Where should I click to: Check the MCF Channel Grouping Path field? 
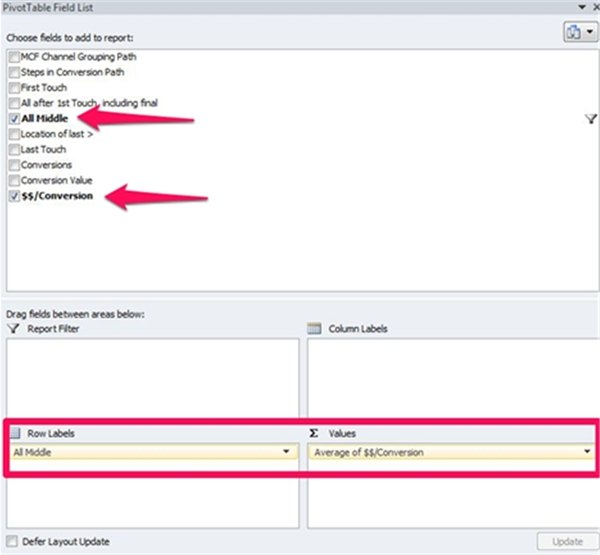pos(13,57)
